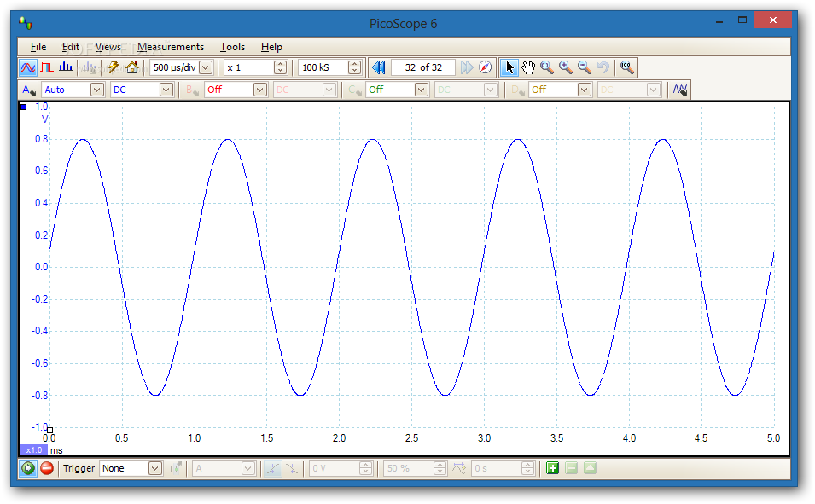Open Channel C range Off dropdown
This screenshot has height=504, width=815.
tap(422, 90)
